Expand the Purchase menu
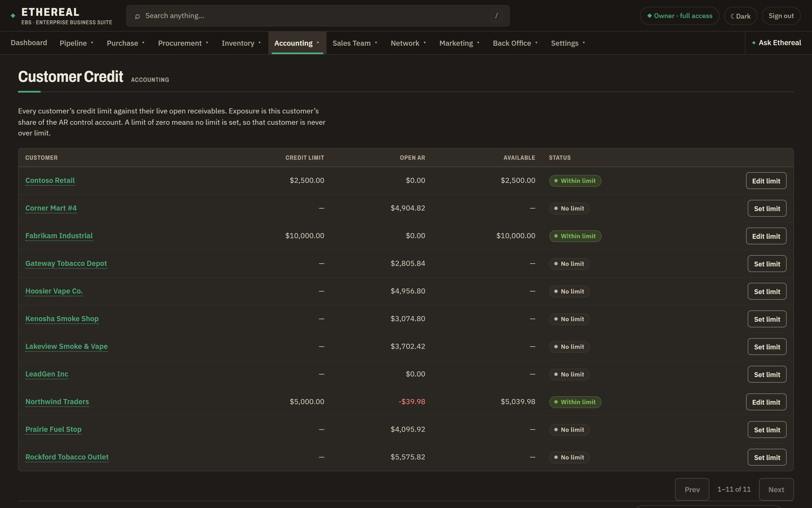 pyautogui.click(x=126, y=43)
